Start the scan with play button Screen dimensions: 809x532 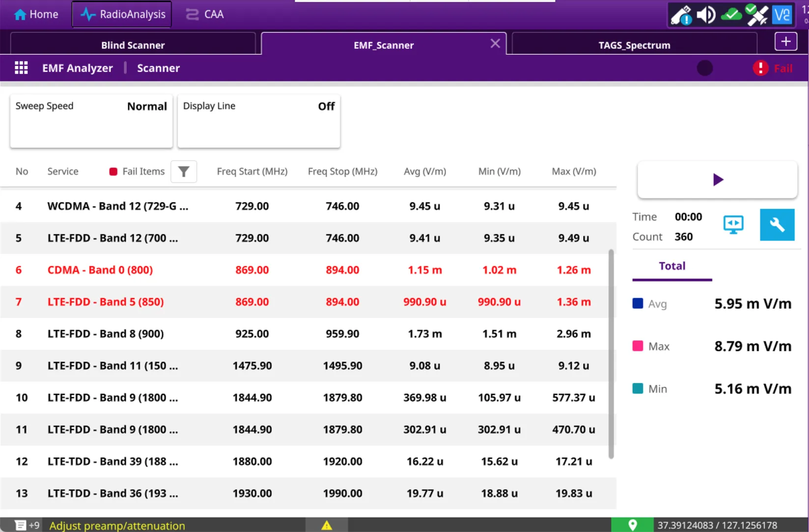(x=717, y=180)
